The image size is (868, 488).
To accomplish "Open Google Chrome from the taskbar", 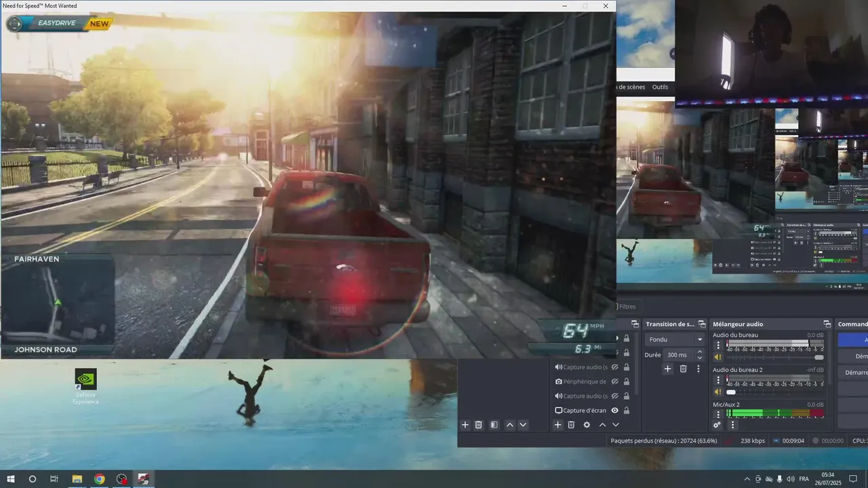I will 100,479.
